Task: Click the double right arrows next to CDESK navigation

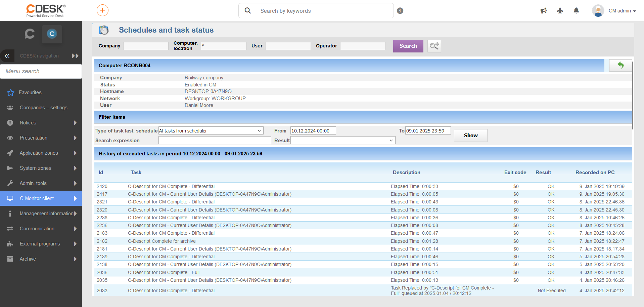Action: pos(75,56)
